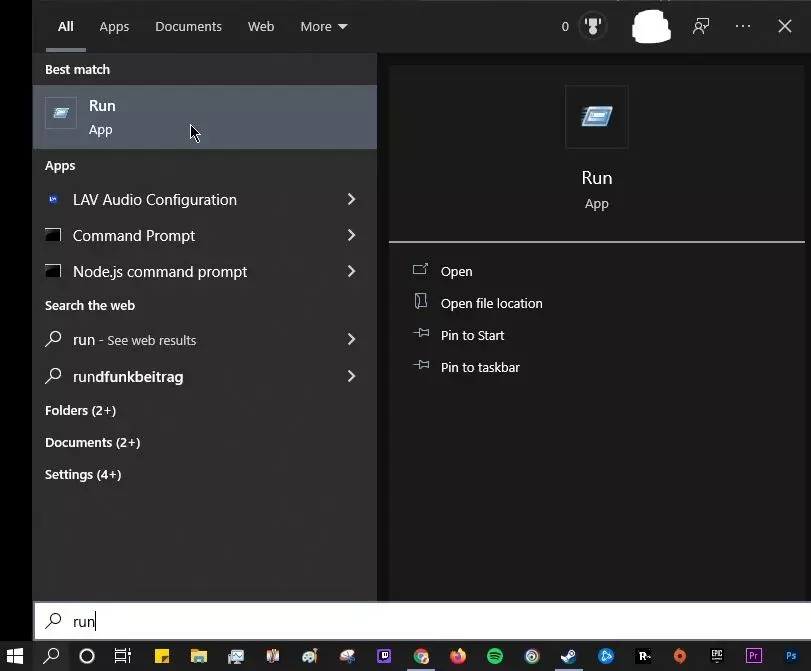Switch to the All tab

coord(66,26)
